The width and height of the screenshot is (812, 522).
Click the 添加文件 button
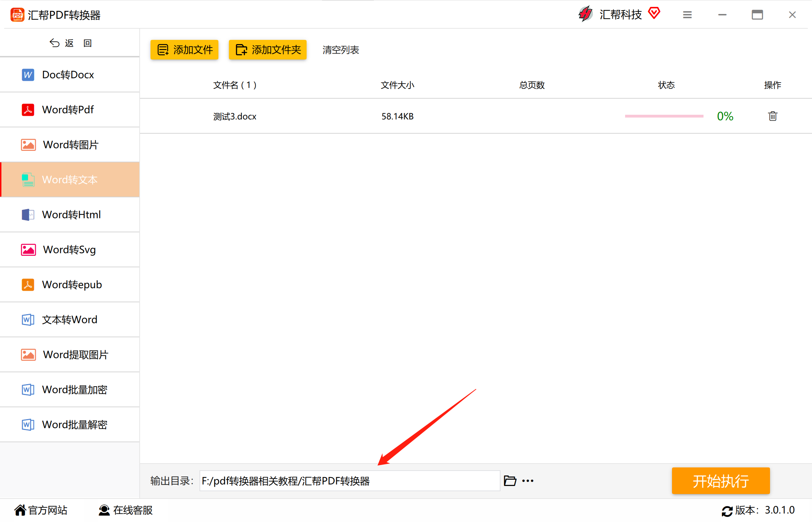point(184,50)
